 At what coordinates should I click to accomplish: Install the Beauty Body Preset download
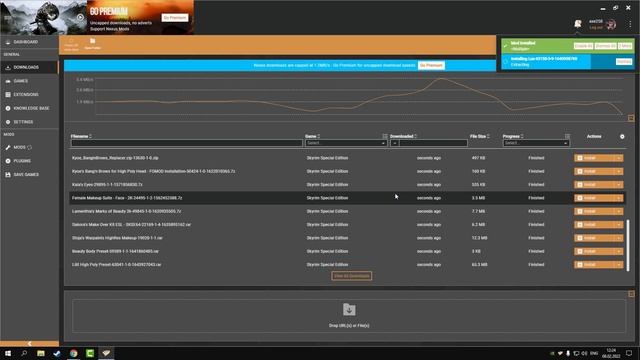pos(595,251)
